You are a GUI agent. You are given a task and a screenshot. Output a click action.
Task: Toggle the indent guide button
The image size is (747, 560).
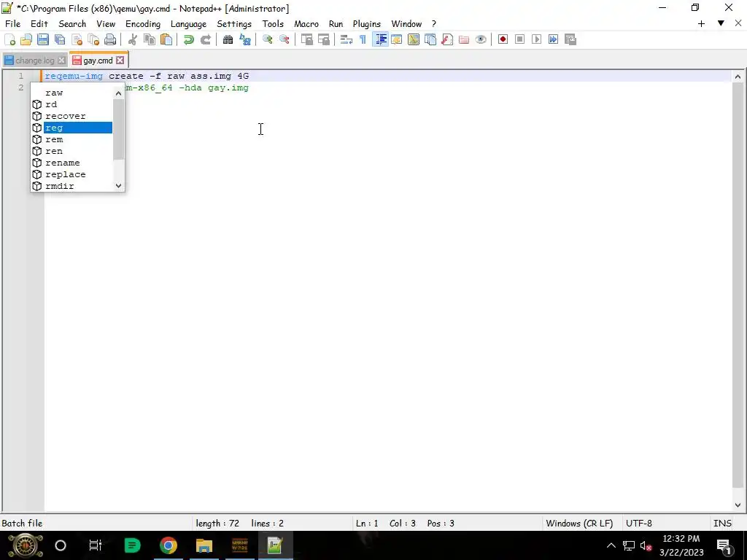(380, 39)
